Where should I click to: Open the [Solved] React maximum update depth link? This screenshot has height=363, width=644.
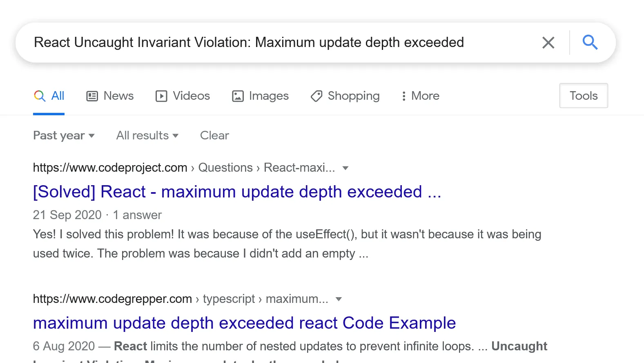point(237,192)
